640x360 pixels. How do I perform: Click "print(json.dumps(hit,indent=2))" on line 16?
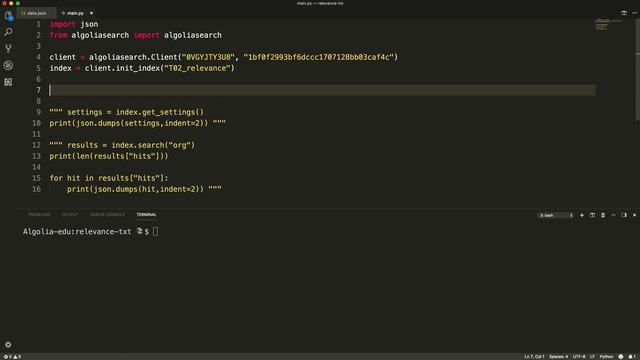pyautogui.click(x=136, y=189)
